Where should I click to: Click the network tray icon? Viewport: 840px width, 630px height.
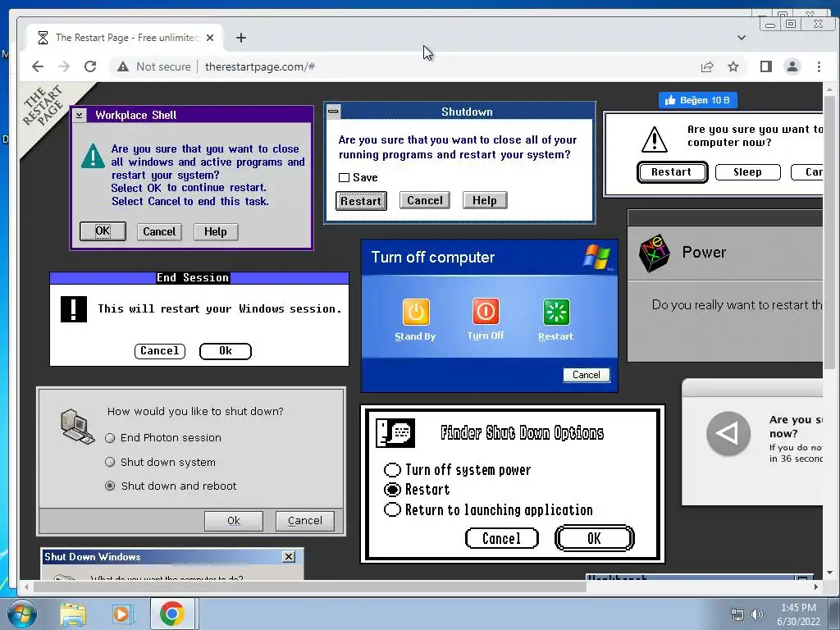[x=737, y=614]
